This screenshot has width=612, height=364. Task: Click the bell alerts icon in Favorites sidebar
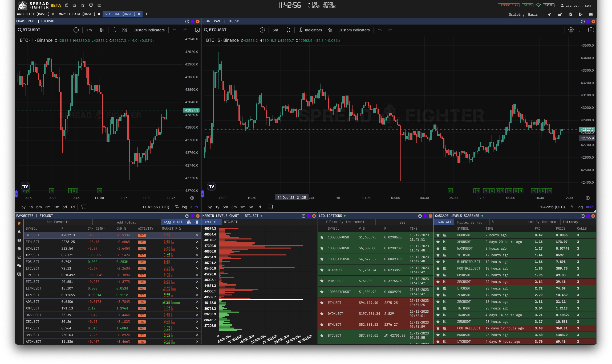coord(19,232)
